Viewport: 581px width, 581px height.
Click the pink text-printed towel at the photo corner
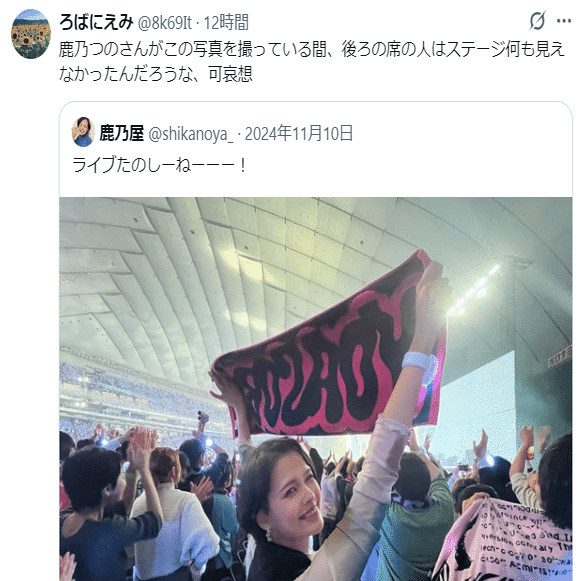pyautogui.click(x=508, y=543)
